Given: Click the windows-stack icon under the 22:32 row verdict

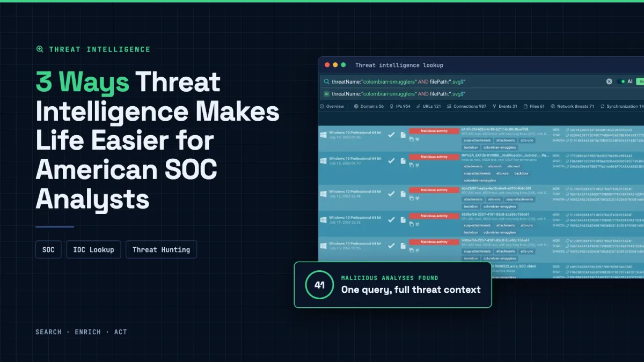Looking at the screenshot, I should pyautogui.click(x=411, y=224).
